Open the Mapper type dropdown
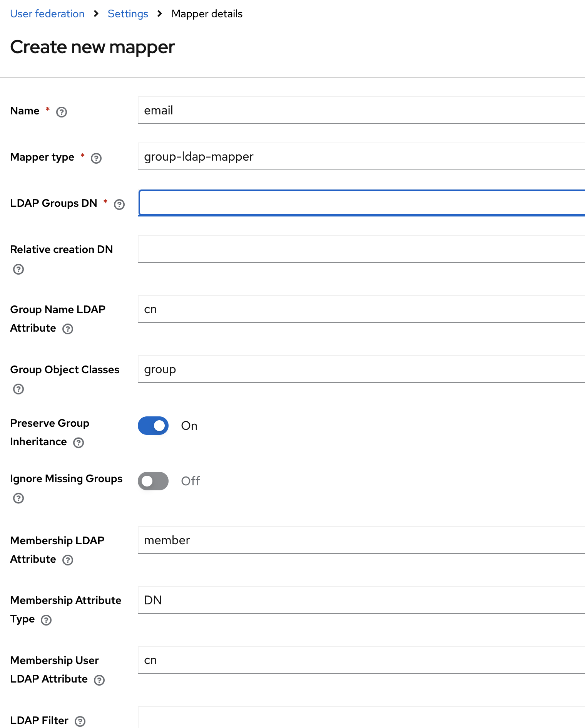 tap(361, 157)
